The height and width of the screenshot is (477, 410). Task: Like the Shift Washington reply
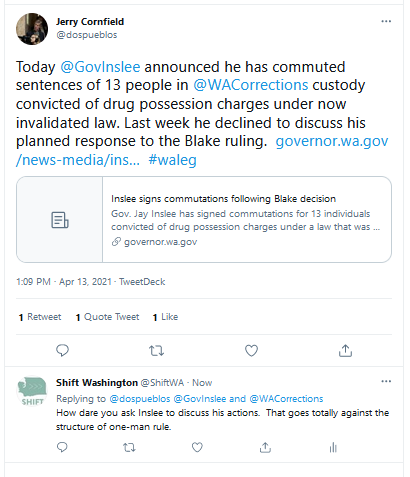pyautogui.click(x=197, y=447)
